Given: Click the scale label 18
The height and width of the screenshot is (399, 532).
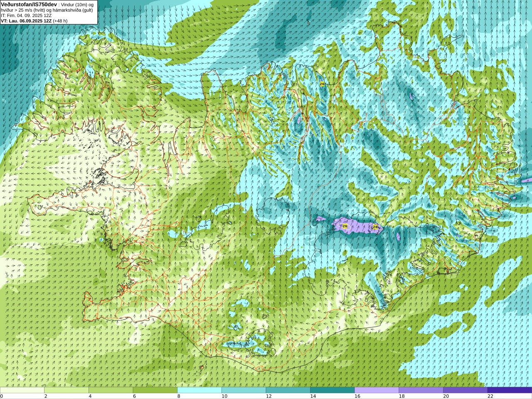Looking at the screenshot, I should click(x=401, y=396).
